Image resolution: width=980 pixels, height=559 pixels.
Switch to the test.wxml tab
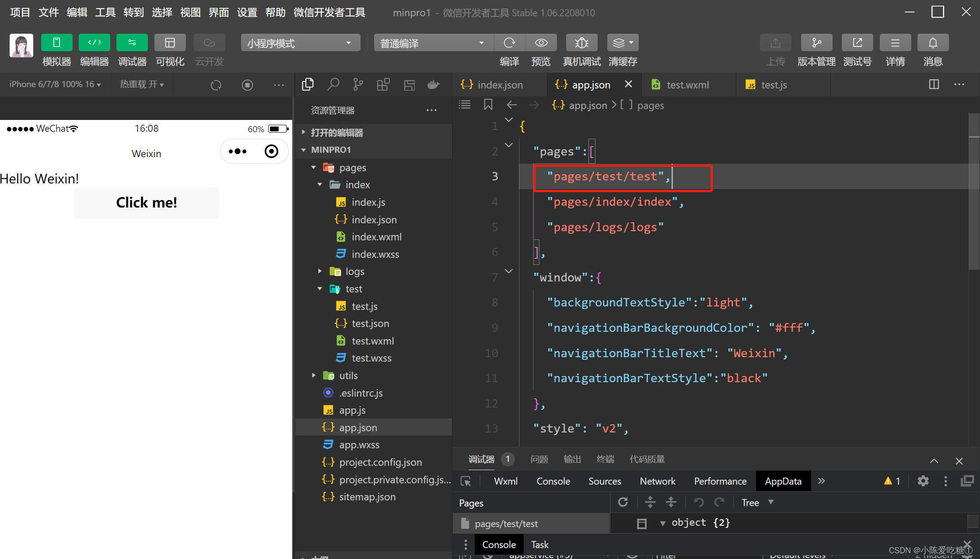(x=687, y=85)
